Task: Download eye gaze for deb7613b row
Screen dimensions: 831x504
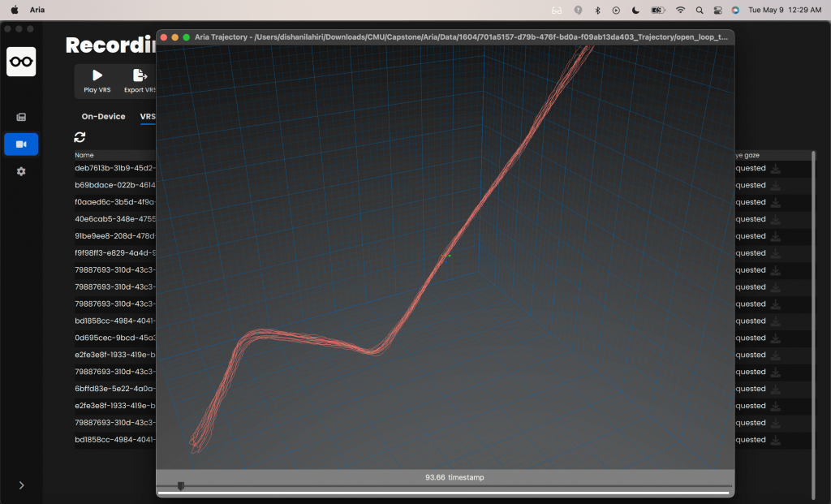Action: [x=775, y=169]
